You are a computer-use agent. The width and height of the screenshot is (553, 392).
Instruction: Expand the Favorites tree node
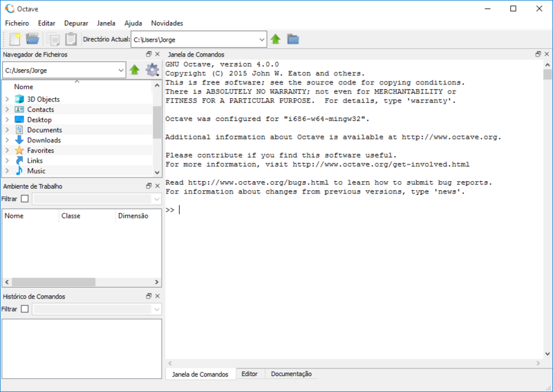pyautogui.click(x=7, y=150)
